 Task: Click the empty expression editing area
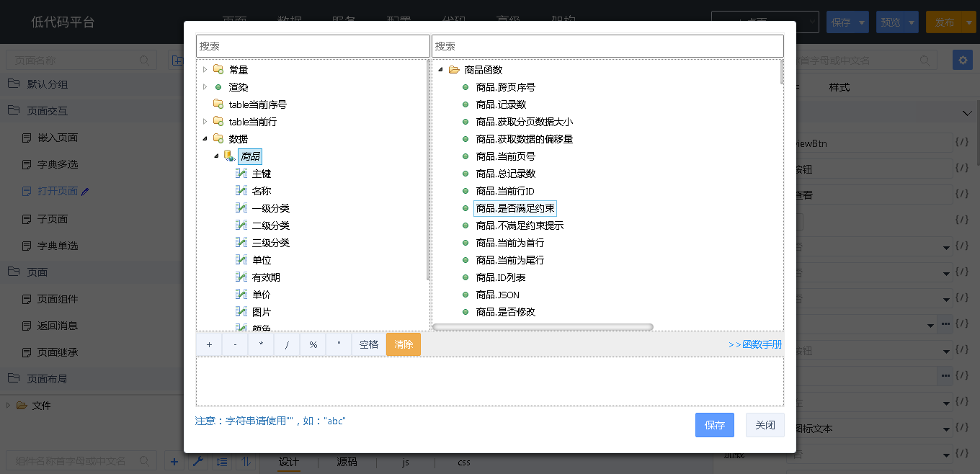point(490,381)
